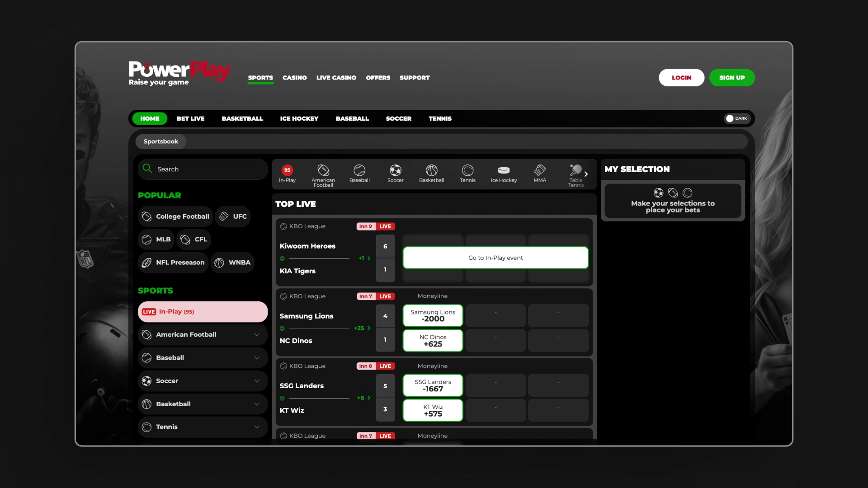The image size is (868, 488).
Task: Bet Samsung Lions moneyline -2000
Action: [433, 315]
